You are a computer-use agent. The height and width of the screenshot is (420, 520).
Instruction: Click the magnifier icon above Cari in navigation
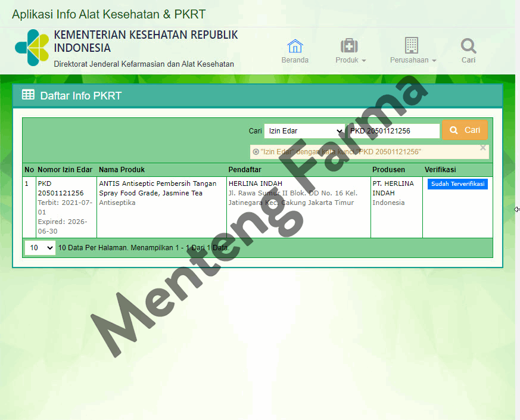click(x=468, y=46)
